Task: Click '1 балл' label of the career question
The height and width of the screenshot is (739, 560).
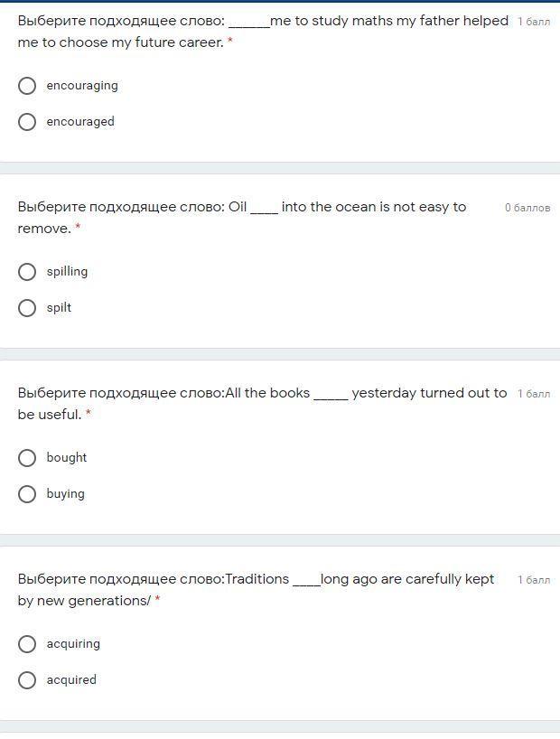Action: pyautogui.click(x=533, y=22)
